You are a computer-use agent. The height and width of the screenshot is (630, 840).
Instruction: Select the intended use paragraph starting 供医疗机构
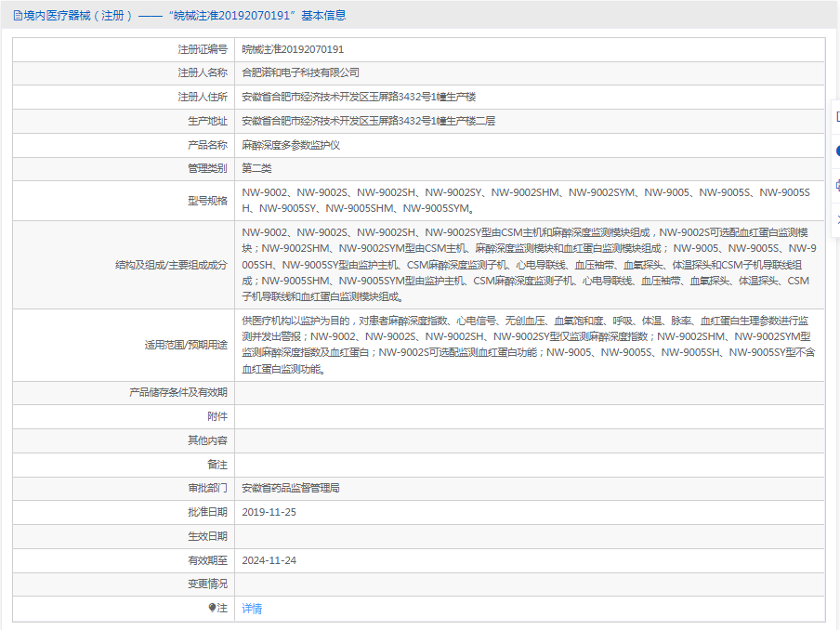[528, 345]
